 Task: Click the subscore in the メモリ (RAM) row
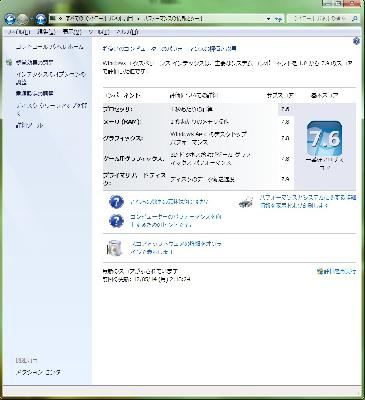coord(285,122)
